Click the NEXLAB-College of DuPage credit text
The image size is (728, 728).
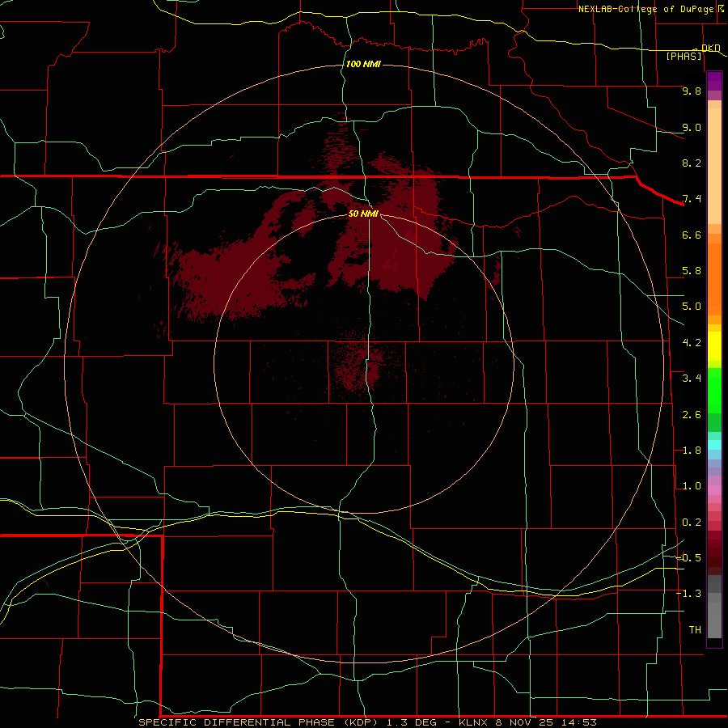[x=646, y=9]
